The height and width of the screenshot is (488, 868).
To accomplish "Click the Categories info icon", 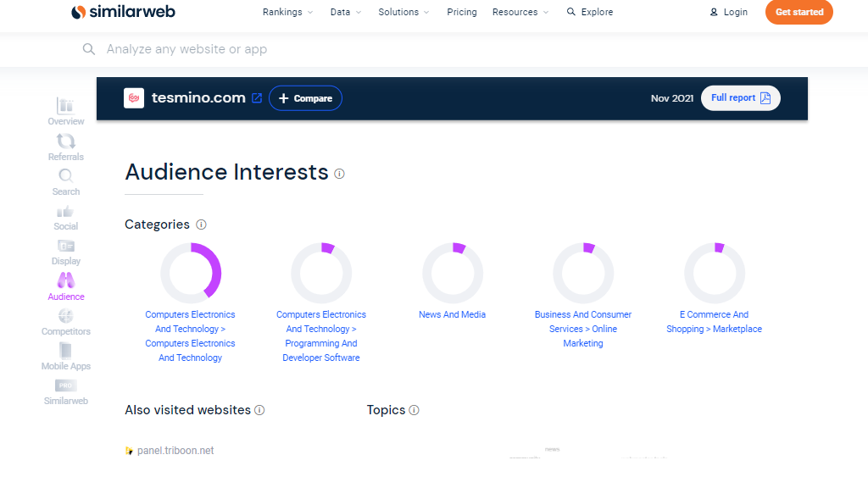I will click(202, 225).
